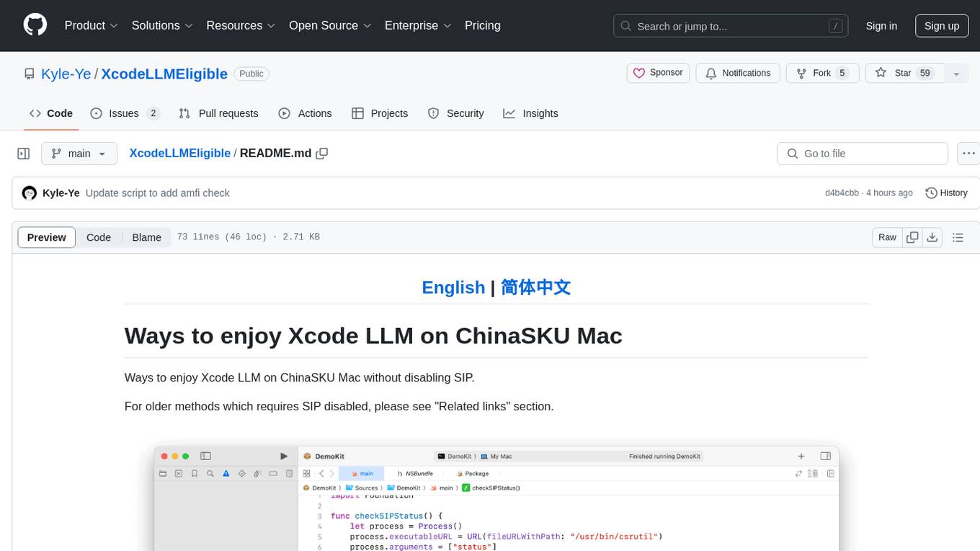Switch to the Issues tab
This screenshot has width=980, height=551.
click(x=125, y=113)
